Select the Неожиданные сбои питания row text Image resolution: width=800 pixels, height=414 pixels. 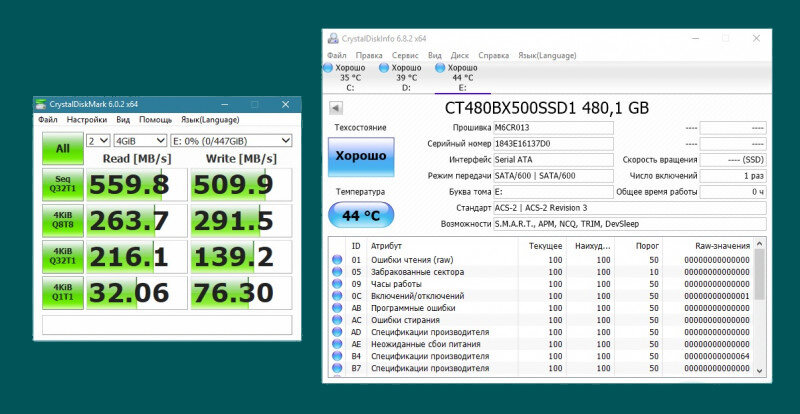pyautogui.click(x=427, y=344)
